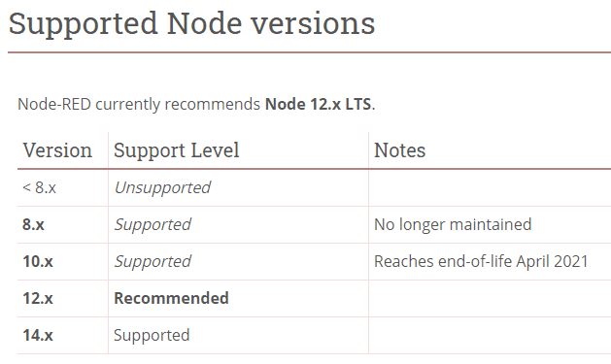The height and width of the screenshot is (364, 611).
Task: Click the Version column header
Action: [57, 150]
